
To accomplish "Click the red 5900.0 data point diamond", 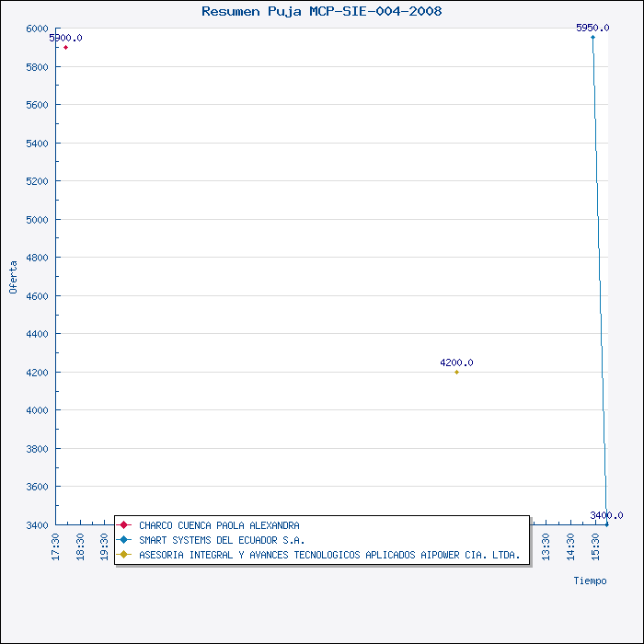I will (x=65, y=48).
